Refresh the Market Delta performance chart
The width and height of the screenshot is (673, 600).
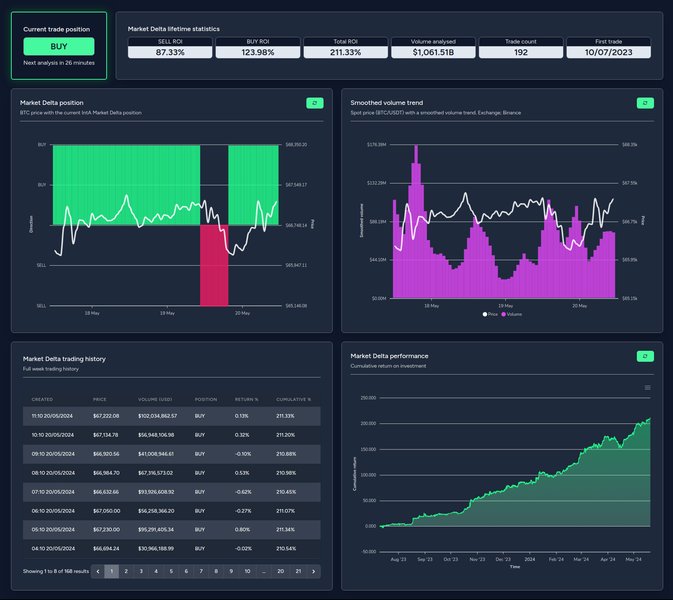(x=645, y=356)
